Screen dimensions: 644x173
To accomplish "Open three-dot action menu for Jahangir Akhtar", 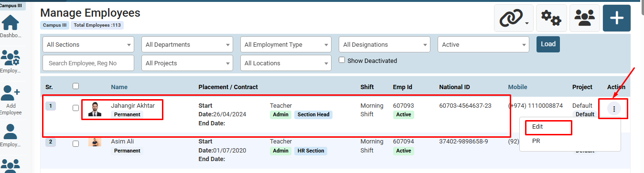I will pyautogui.click(x=614, y=109).
